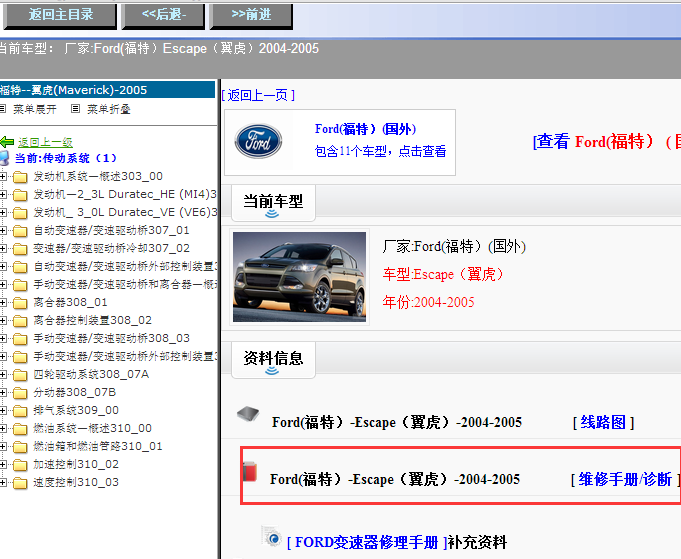Screen dimensions: 681x559
Task: Select tree item 燃油系统—概述310_00
Action: (x=93, y=428)
